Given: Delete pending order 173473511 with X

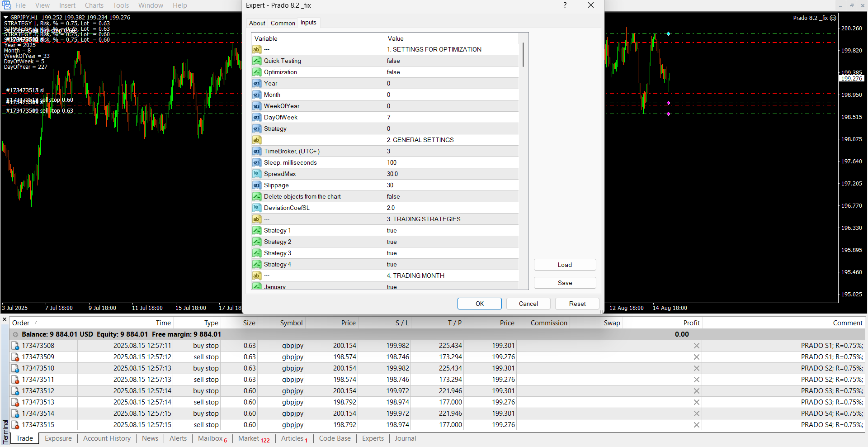Looking at the screenshot, I should point(697,380).
